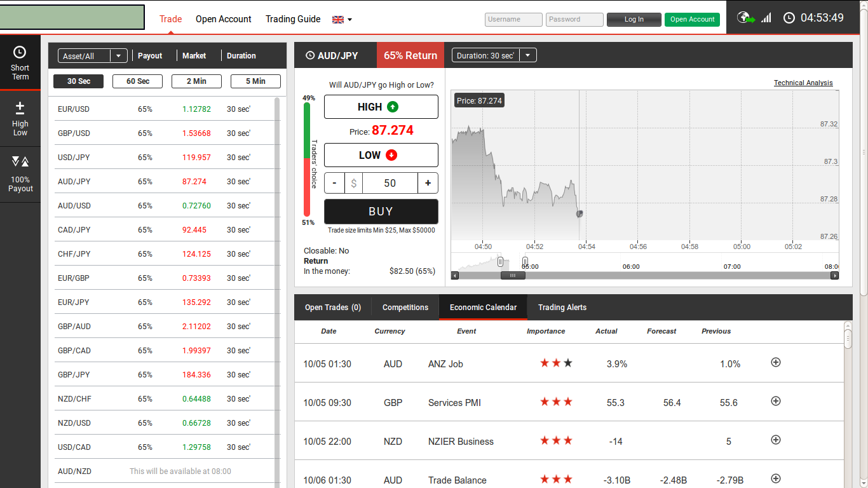Open the Asset/All dropdown

[93, 56]
